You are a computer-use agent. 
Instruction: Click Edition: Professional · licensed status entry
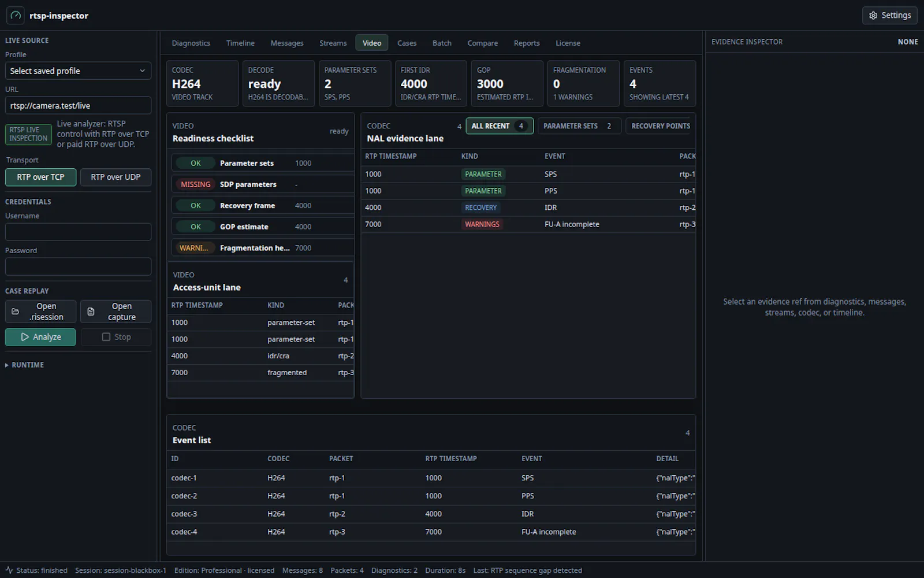(225, 570)
